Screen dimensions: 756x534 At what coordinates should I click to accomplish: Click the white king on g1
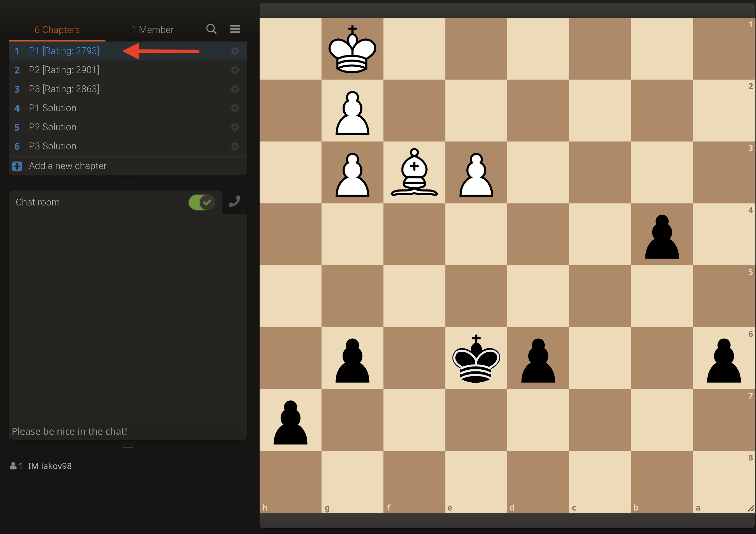[352, 49]
